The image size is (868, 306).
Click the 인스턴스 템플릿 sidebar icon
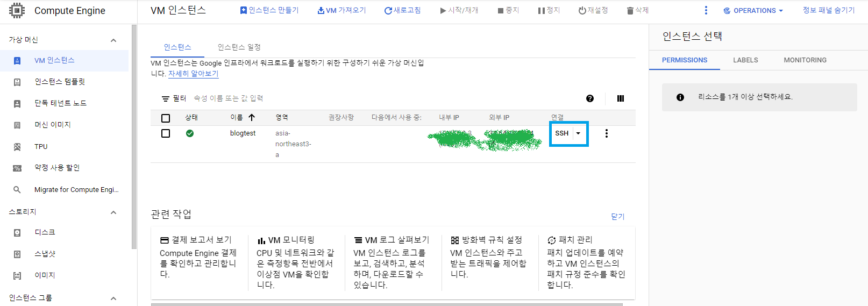coord(17,82)
